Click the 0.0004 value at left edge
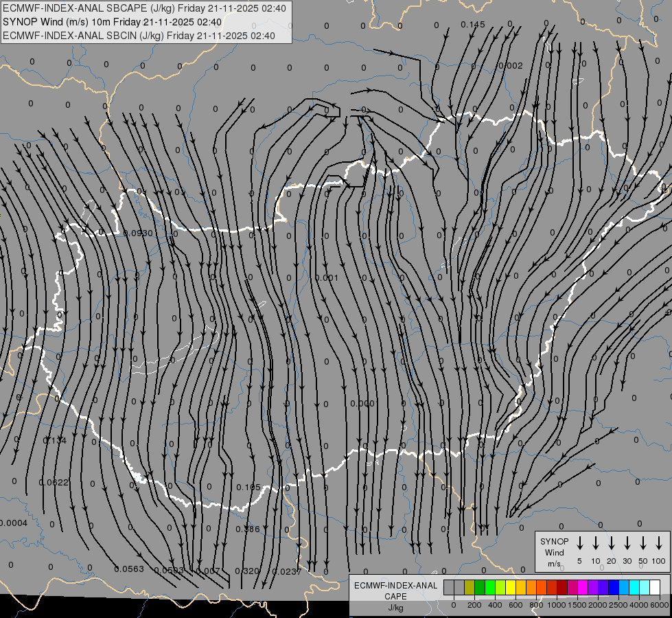672x618 pixels. coord(13,523)
